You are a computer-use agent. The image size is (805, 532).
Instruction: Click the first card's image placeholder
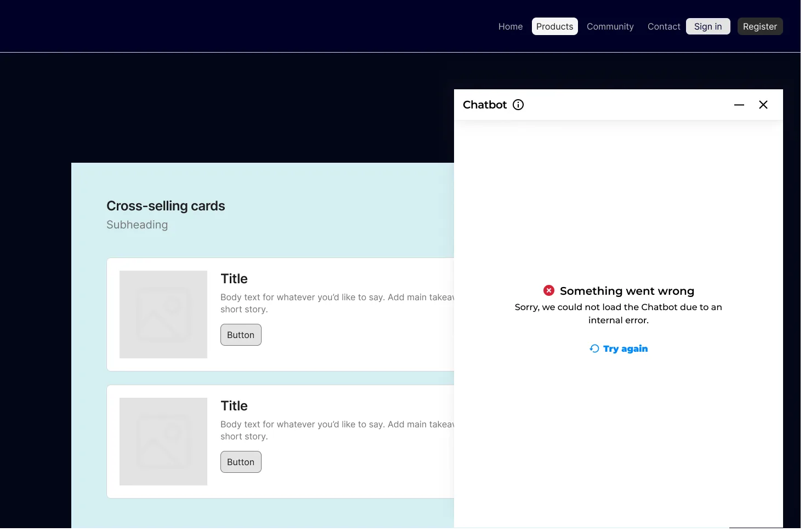(x=163, y=314)
